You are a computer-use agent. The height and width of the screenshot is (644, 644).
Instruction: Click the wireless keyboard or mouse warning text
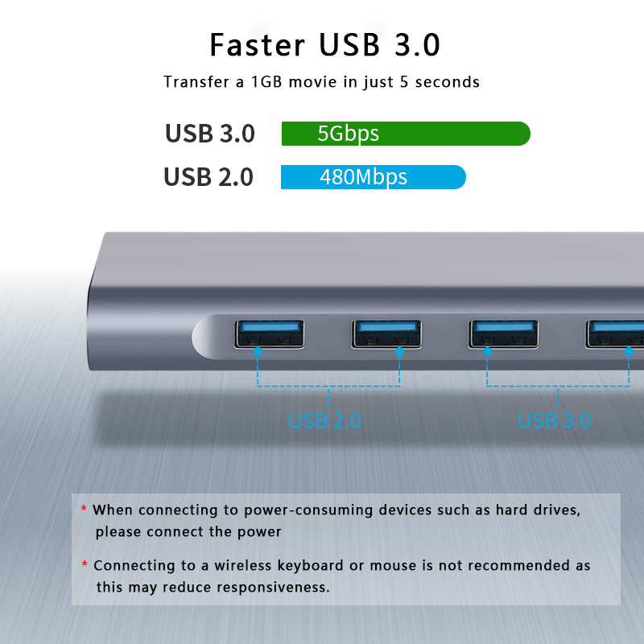[341, 576]
